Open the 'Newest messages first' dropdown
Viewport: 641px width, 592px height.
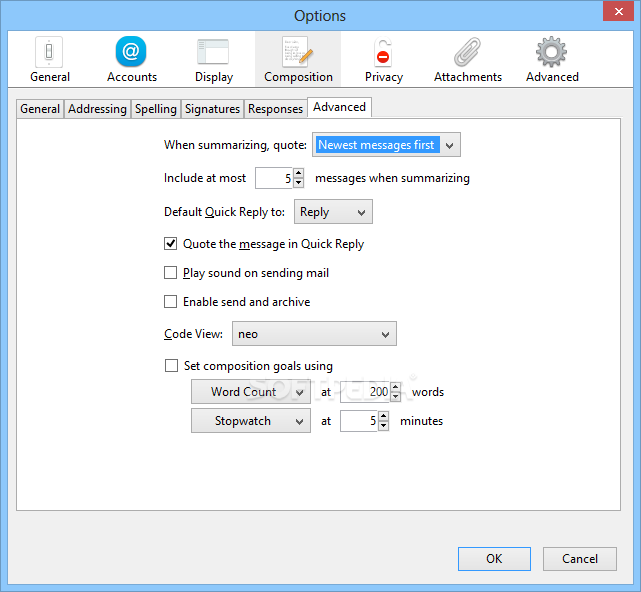386,145
